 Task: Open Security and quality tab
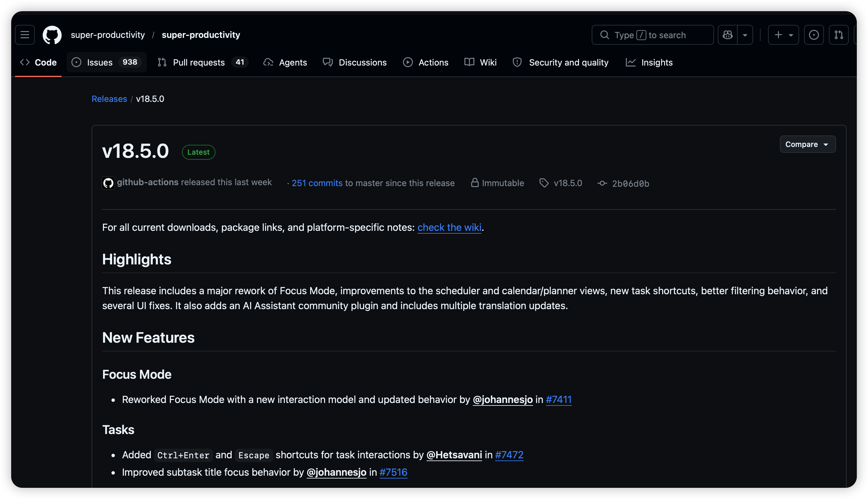[561, 62]
